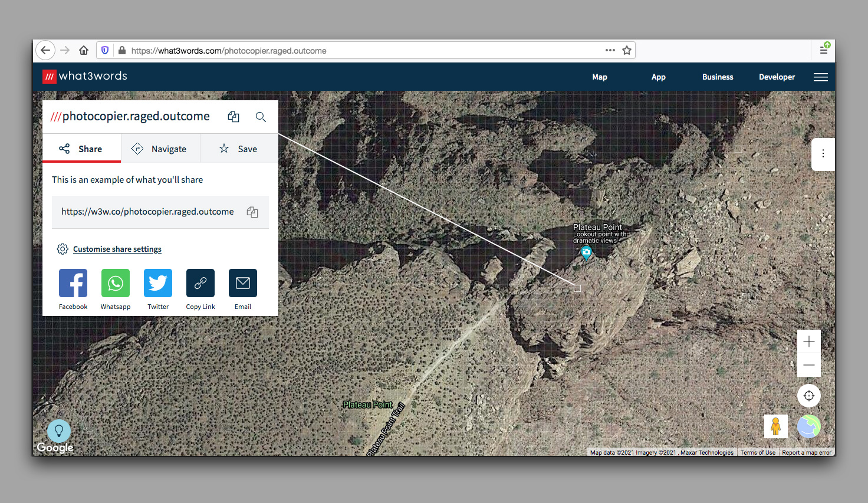This screenshot has height=503, width=868.
Task: Open the hamburger menu in the header
Action: click(x=821, y=77)
